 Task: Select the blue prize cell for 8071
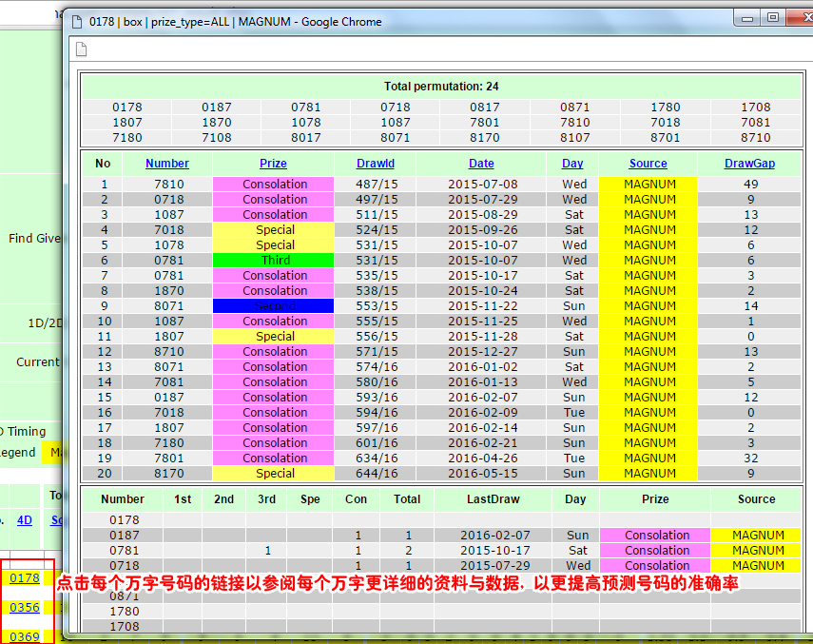pyautogui.click(x=274, y=306)
